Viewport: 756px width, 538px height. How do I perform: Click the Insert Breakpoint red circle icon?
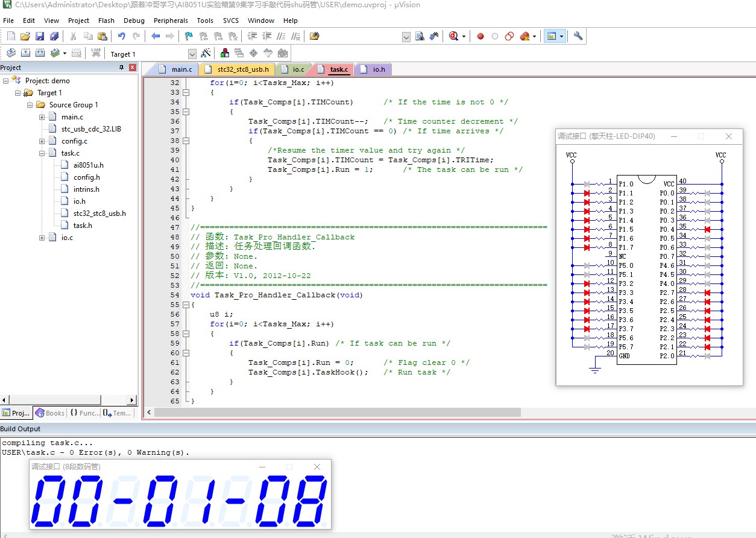[x=480, y=36]
